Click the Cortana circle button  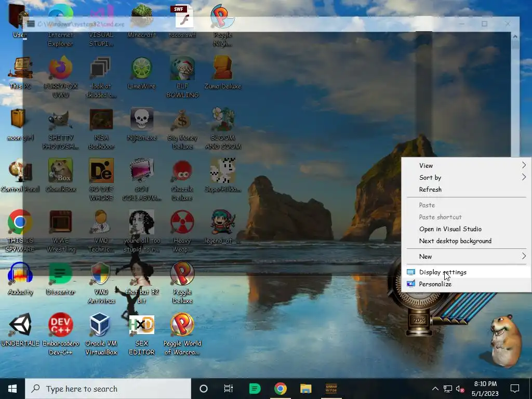click(x=204, y=389)
